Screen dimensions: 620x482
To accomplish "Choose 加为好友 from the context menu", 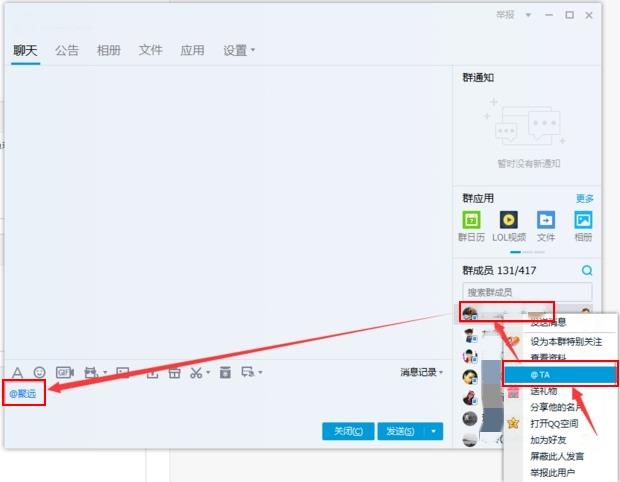I will pyautogui.click(x=550, y=439).
